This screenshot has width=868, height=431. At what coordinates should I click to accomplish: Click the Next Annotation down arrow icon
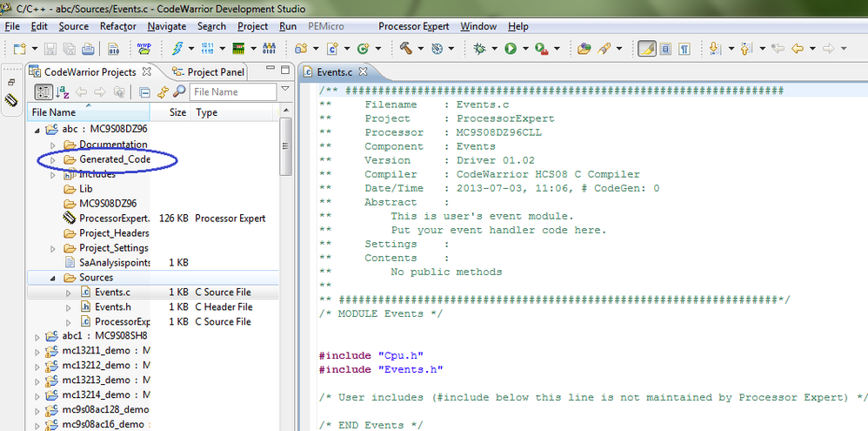coord(715,49)
